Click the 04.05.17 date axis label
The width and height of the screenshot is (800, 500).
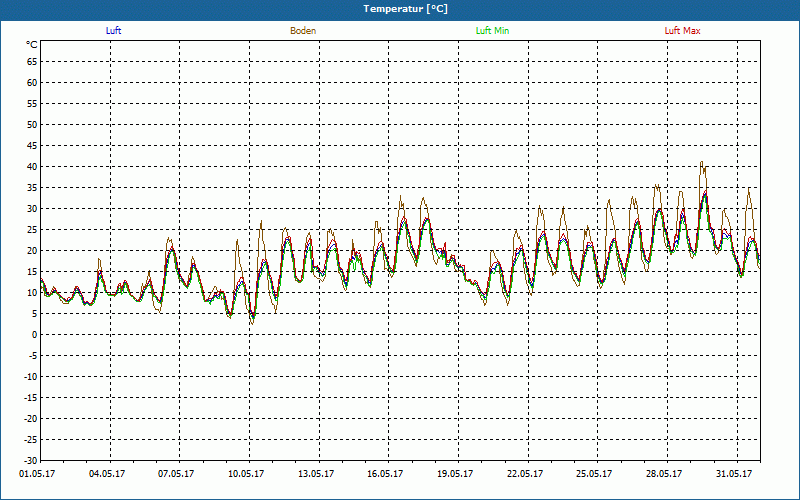(107, 474)
